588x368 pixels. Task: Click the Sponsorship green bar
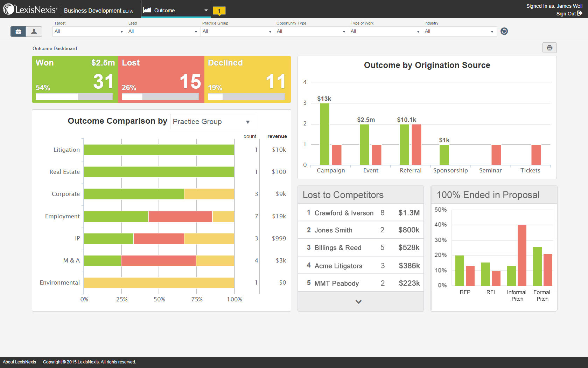444,155
